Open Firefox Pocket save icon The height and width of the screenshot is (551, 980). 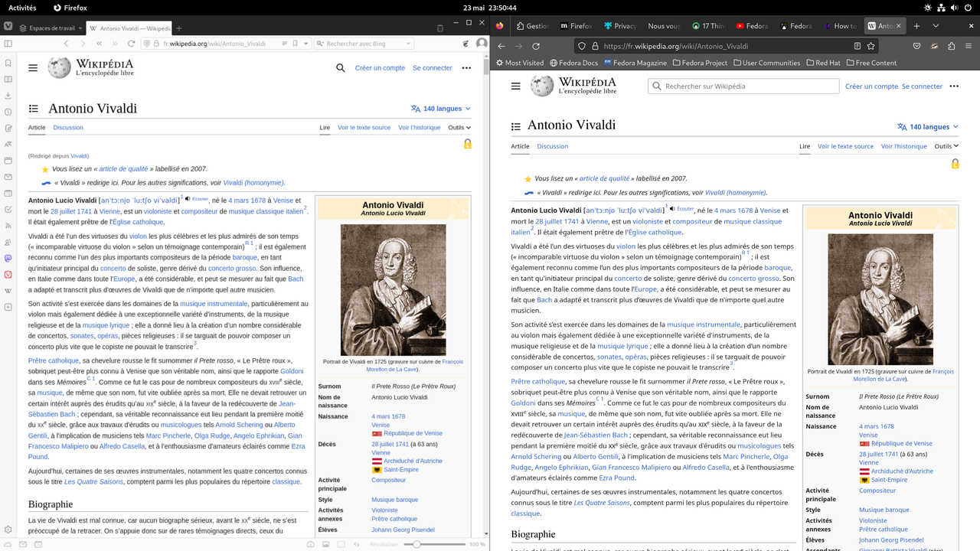pyautogui.click(x=916, y=46)
